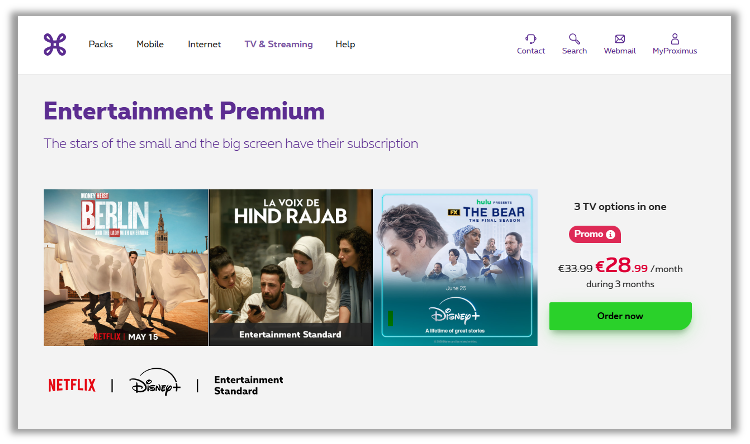Click the '3 TV options in one' text

click(620, 207)
